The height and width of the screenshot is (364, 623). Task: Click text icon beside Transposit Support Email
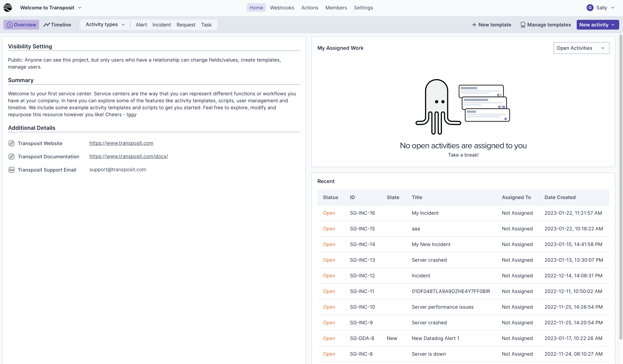click(11, 170)
